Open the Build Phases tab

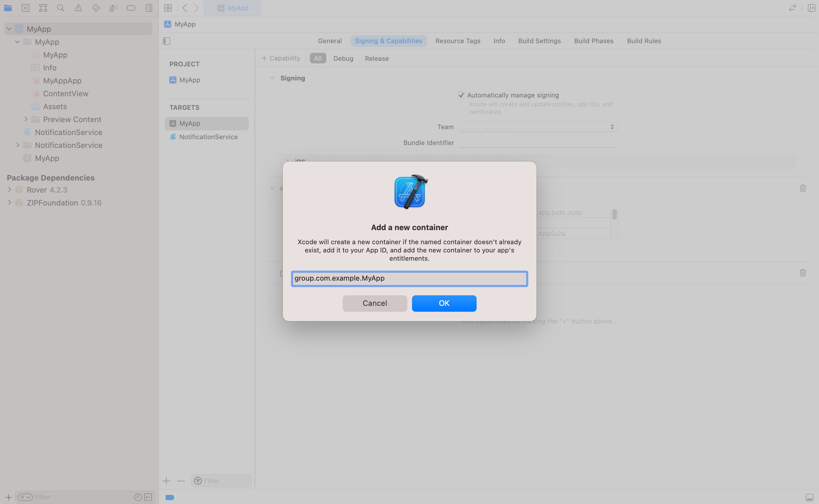click(593, 41)
